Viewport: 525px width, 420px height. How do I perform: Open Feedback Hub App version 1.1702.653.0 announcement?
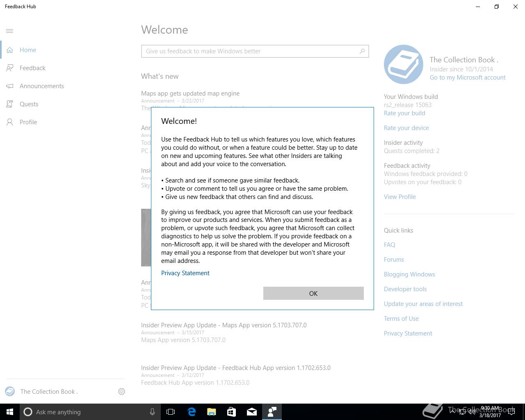click(x=236, y=368)
